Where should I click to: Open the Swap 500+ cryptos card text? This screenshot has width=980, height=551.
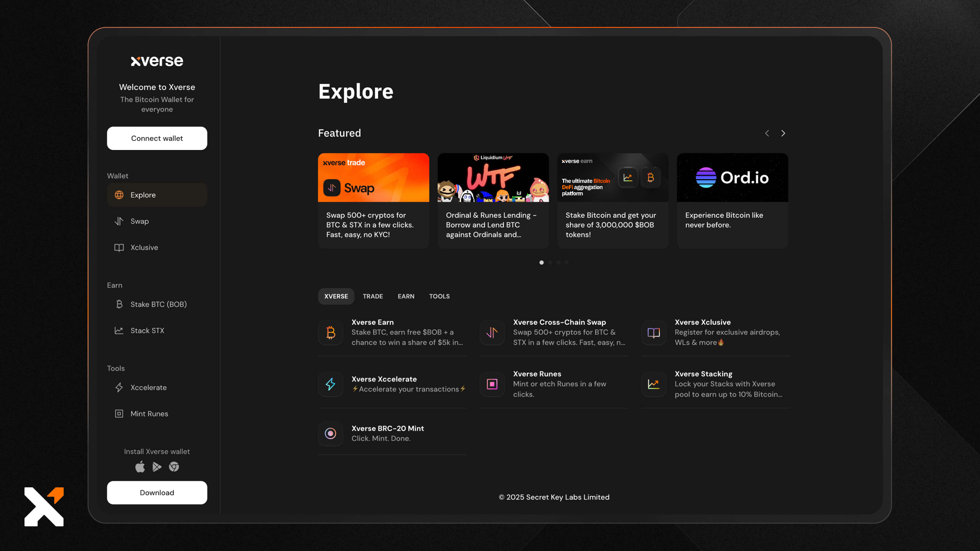[369, 225]
